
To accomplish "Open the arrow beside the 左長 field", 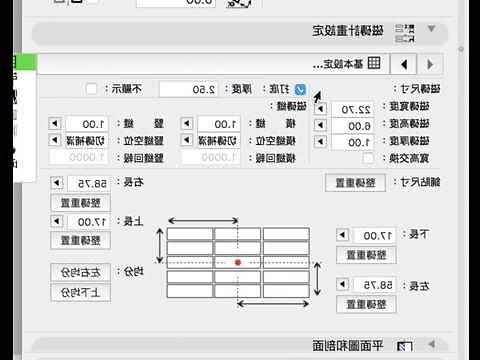I will coord(342,285).
